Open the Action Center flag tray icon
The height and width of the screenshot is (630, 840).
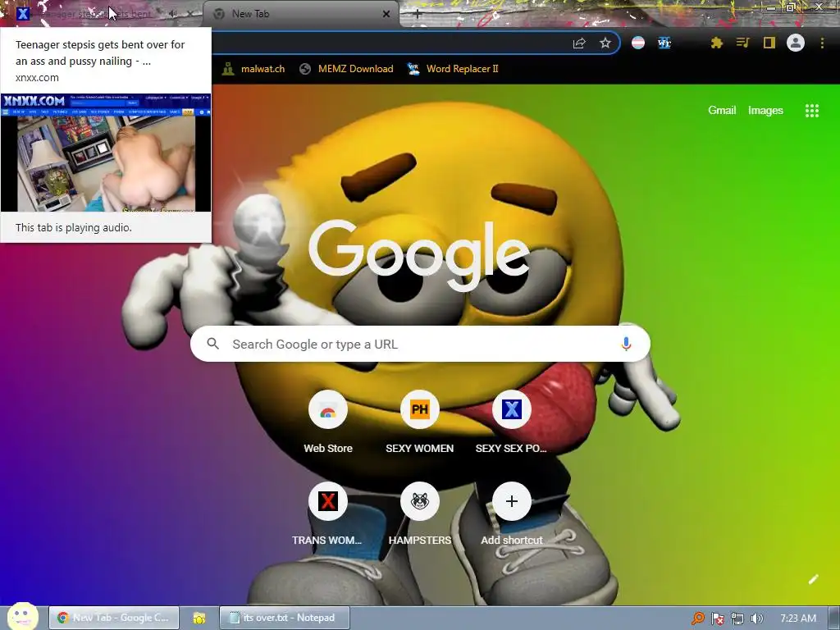pos(717,619)
